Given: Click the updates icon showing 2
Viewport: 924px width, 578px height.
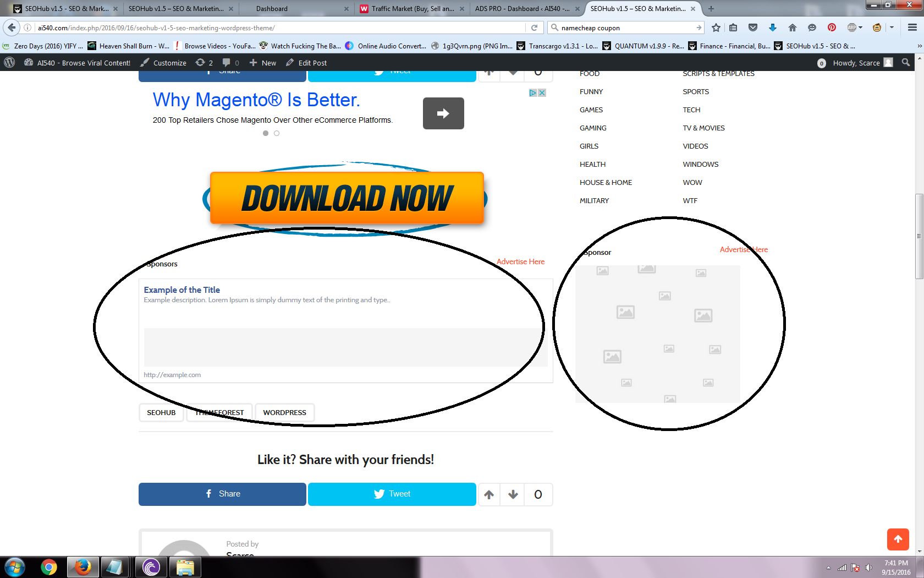Looking at the screenshot, I should click(x=204, y=63).
